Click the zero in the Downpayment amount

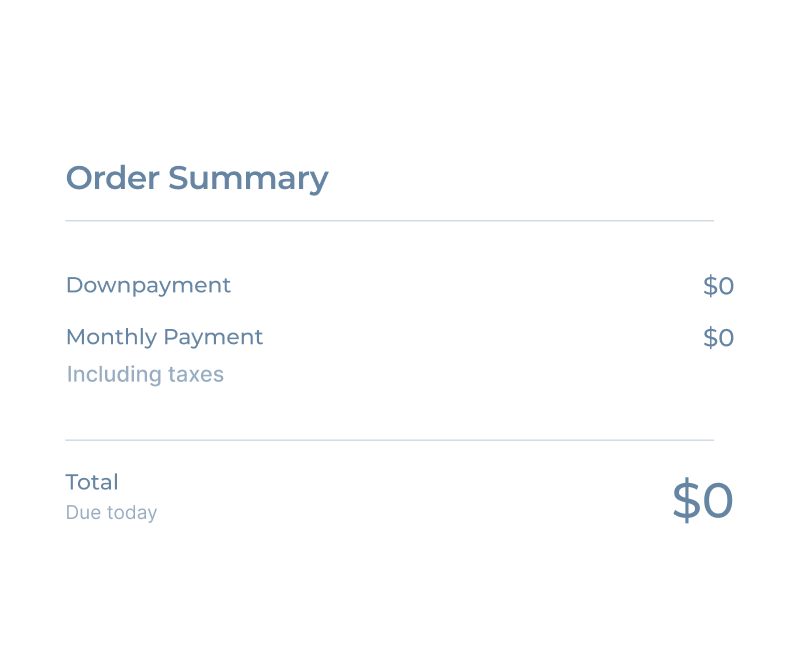(726, 286)
